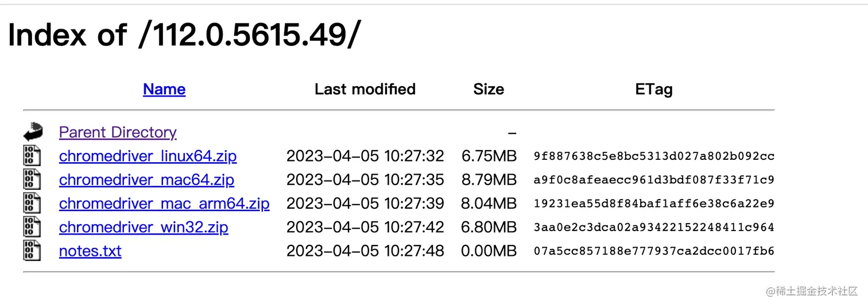Click the Index of /112.0.5615.49/ heading
Image resolution: width=868 pixels, height=307 pixels.
click(x=184, y=35)
